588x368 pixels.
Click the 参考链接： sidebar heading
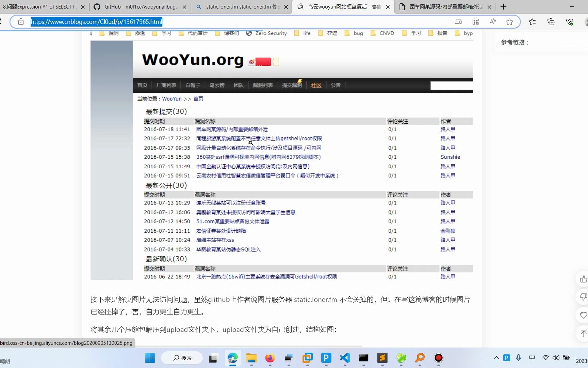tap(515, 42)
